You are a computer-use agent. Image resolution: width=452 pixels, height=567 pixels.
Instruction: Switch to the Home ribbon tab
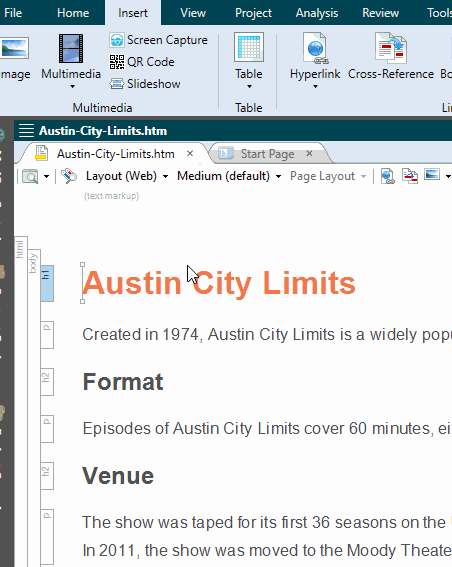click(73, 13)
